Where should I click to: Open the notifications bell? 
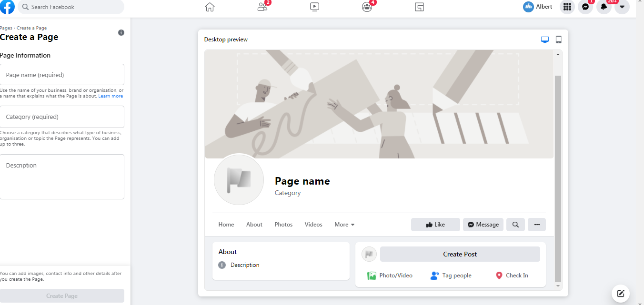pos(604,7)
